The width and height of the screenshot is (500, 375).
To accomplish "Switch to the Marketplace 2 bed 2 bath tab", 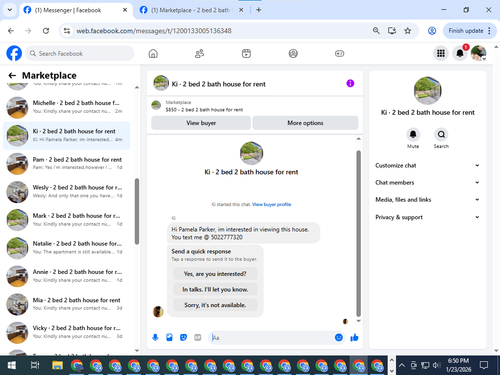I will click(192, 10).
